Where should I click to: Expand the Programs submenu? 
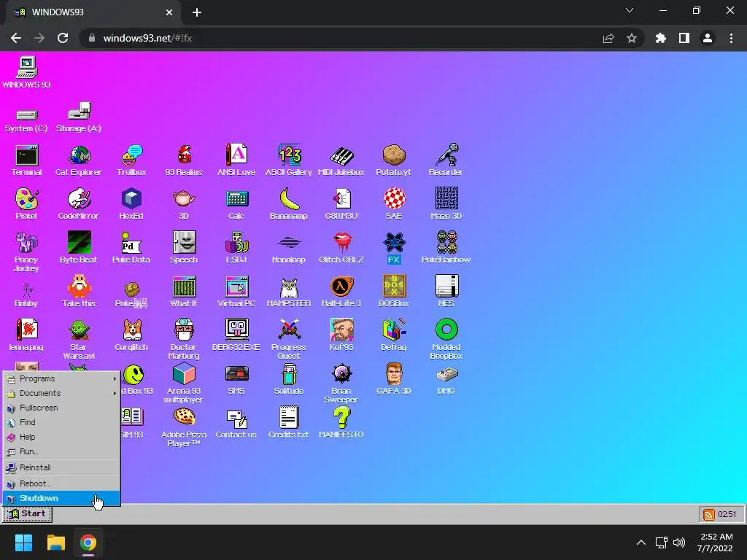click(61, 378)
